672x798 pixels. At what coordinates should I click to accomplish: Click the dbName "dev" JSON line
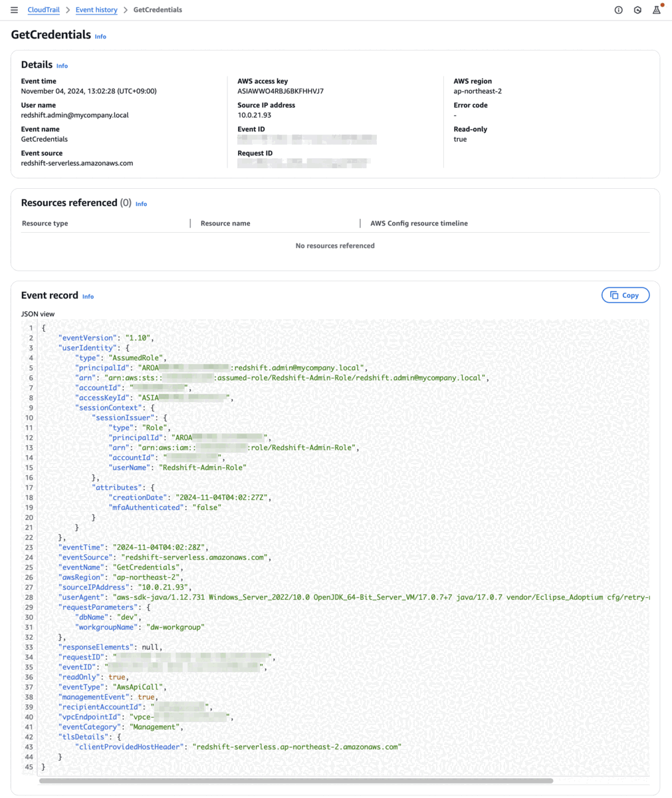pos(109,617)
